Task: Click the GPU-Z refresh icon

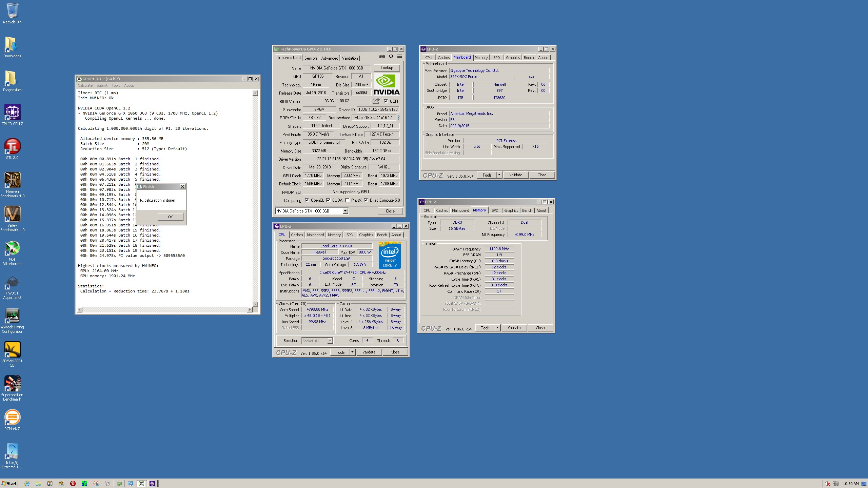Action: [x=391, y=57]
